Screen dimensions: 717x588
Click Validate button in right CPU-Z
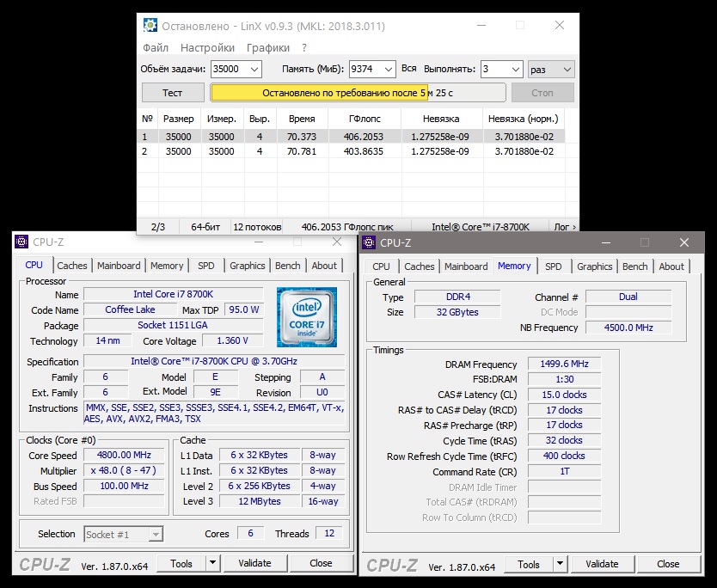[x=602, y=565]
